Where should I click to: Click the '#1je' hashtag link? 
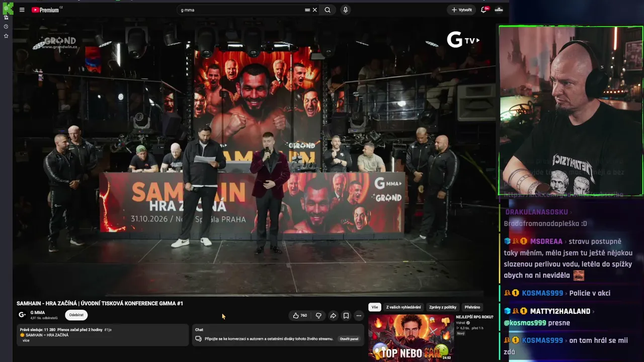pyautogui.click(x=108, y=330)
